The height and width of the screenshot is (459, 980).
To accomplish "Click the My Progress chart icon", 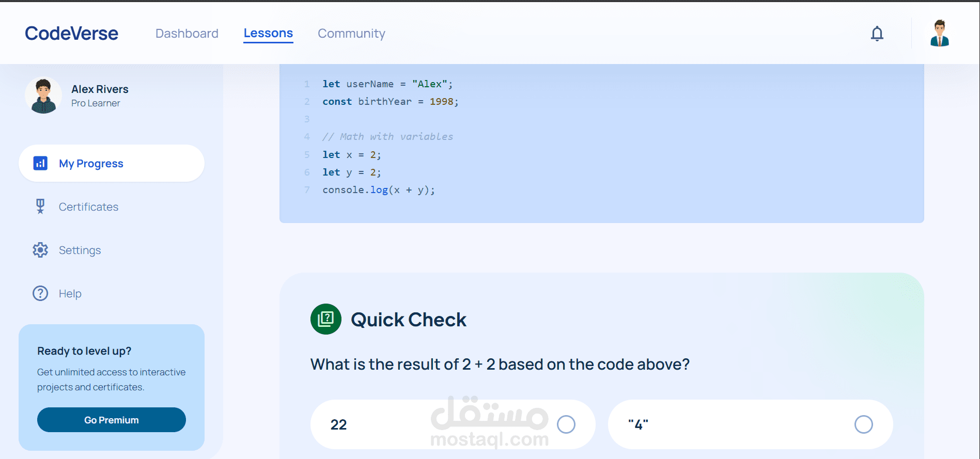I will tap(40, 163).
